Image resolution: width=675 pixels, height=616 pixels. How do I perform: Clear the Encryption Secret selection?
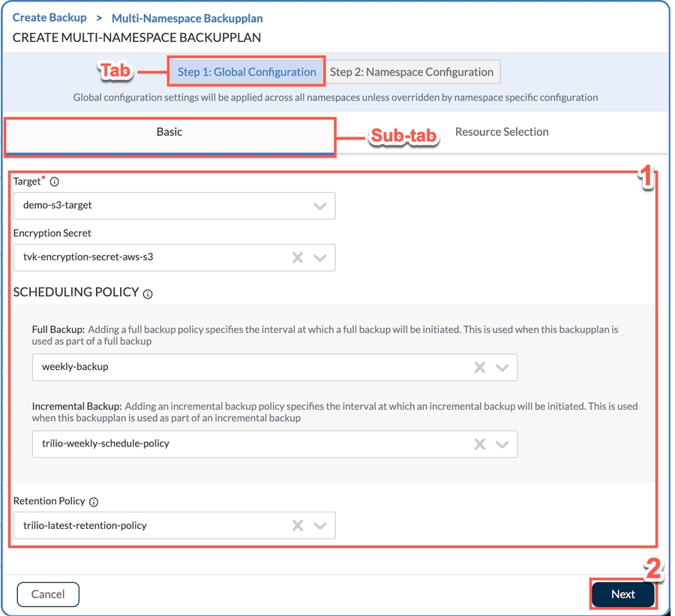point(298,257)
